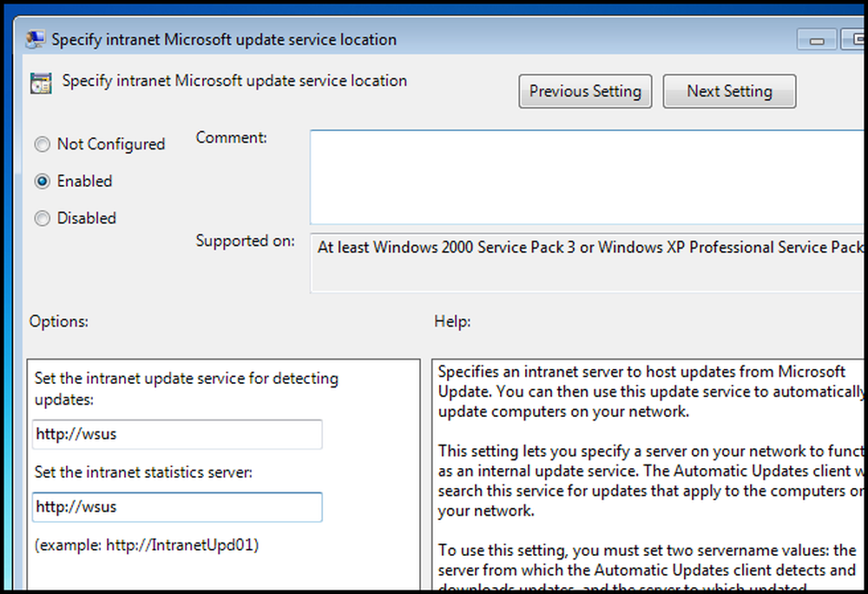Click into the Comment text box

tap(587, 177)
